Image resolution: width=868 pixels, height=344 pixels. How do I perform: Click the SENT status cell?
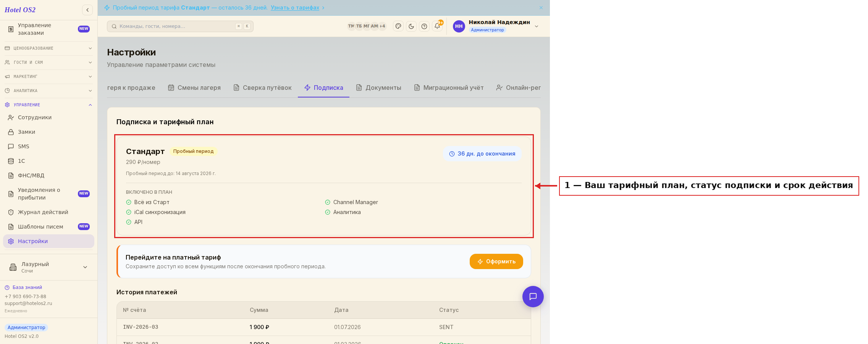click(446, 327)
